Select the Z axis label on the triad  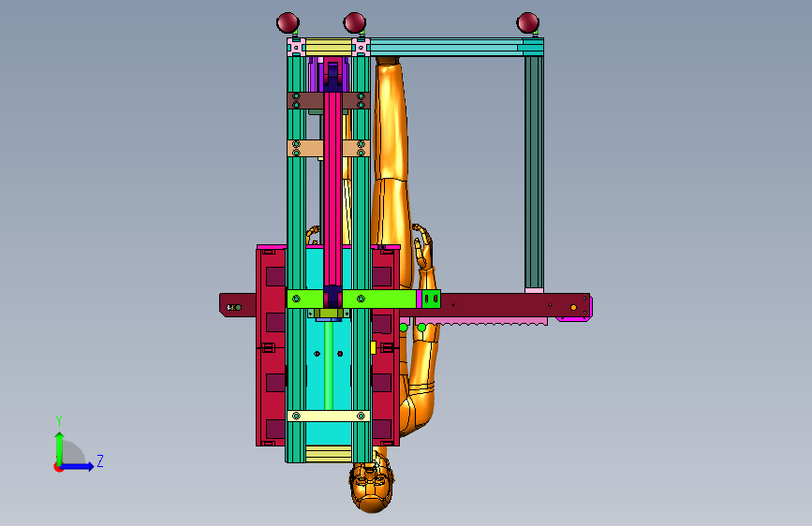(x=100, y=460)
